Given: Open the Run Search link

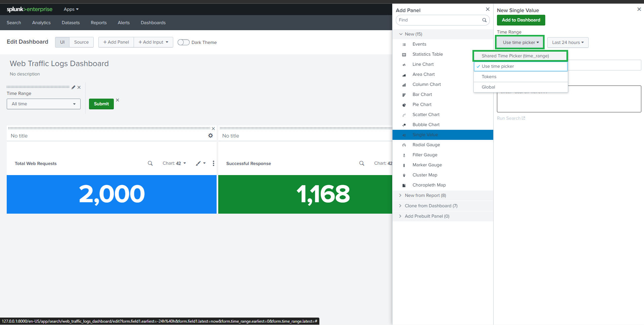Looking at the screenshot, I should point(511,118).
